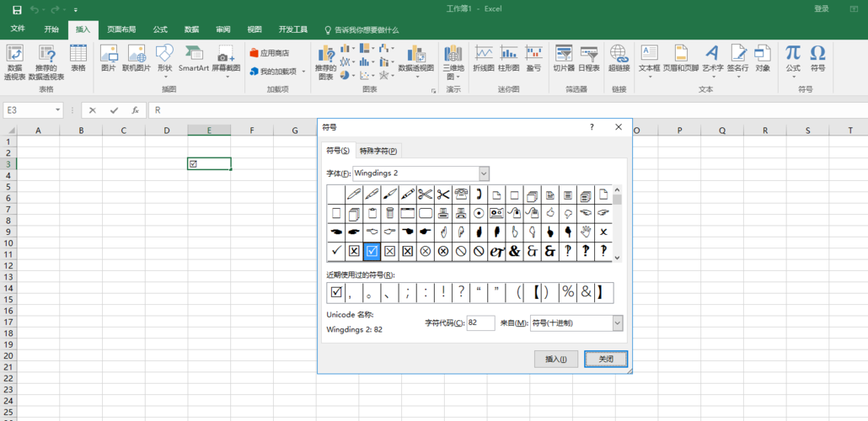This screenshot has height=421, width=868.
Task: Open 应用商店 add-in store
Action: click(x=269, y=53)
